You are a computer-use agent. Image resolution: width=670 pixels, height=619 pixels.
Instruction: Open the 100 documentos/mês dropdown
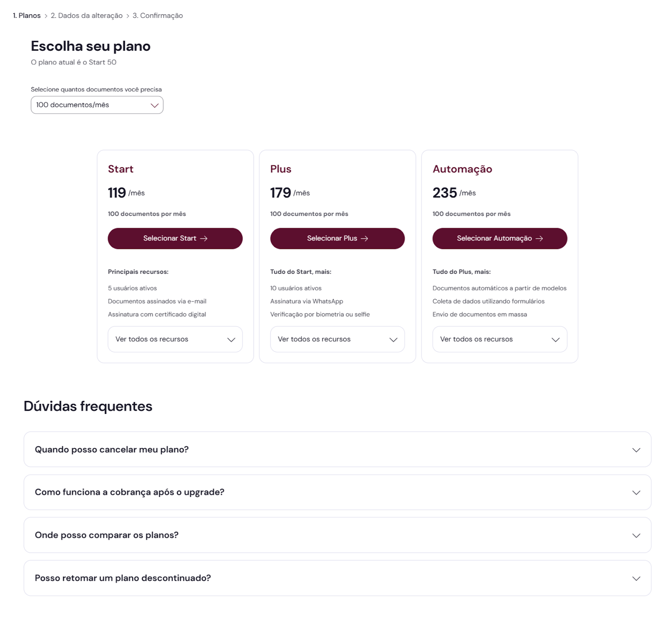pos(96,105)
